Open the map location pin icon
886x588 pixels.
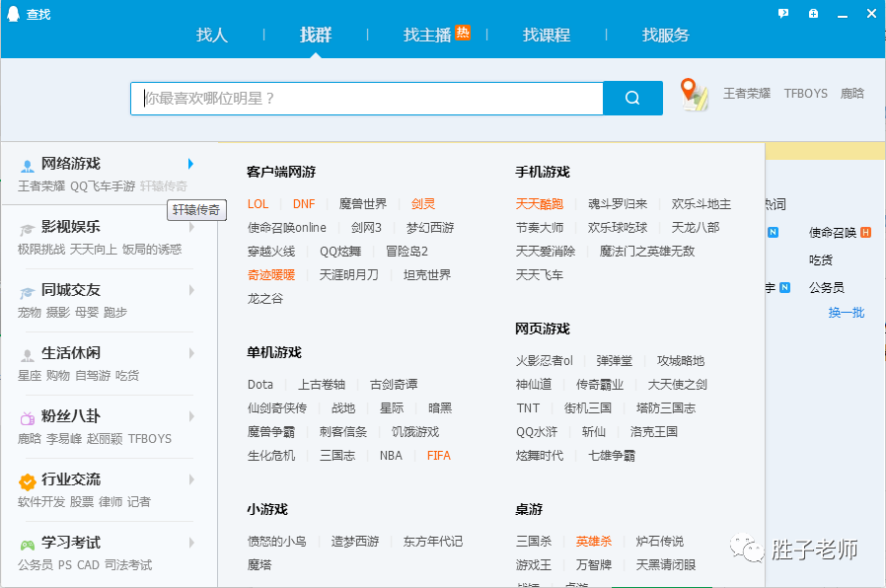pyautogui.click(x=695, y=95)
